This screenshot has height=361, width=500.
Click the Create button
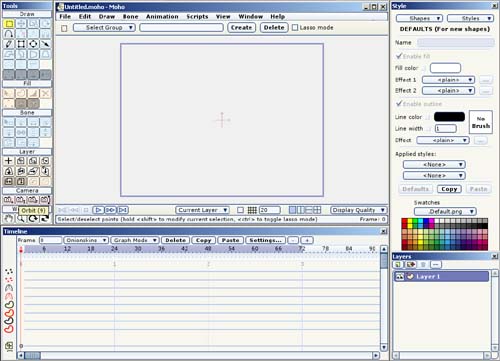pyautogui.click(x=242, y=28)
